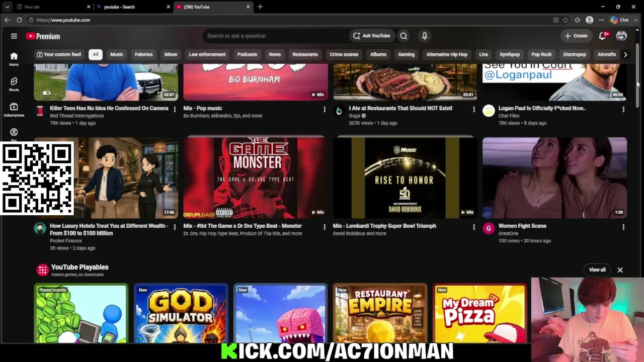This screenshot has width=644, height=362.
Task: Open Copilot Chat in browser toolbar
Action: [x=619, y=20]
